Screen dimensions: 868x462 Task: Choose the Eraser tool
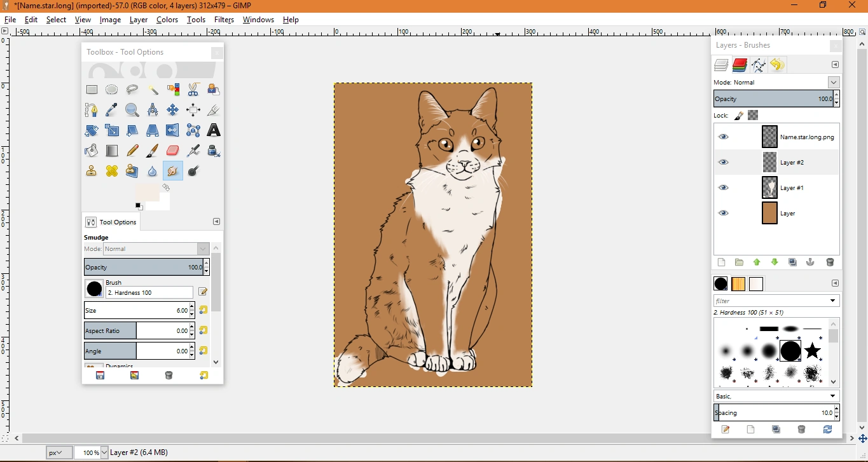point(173,151)
